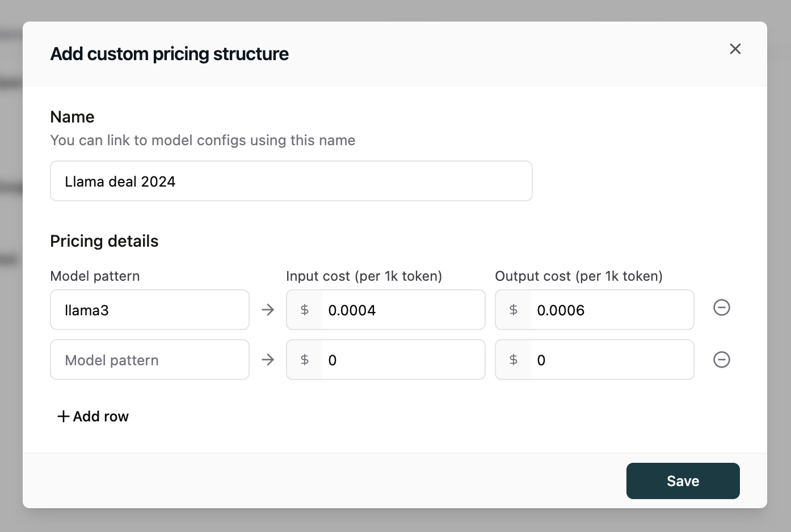The width and height of the screenshot is (791, 532).
Task: Save the custom pricing structure
Action: click(x=683, y=480)
